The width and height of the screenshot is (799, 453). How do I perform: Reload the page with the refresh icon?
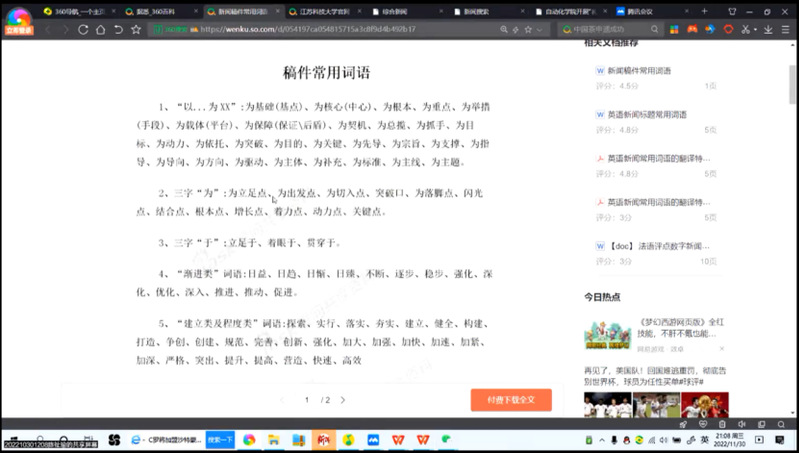(84, 30)
